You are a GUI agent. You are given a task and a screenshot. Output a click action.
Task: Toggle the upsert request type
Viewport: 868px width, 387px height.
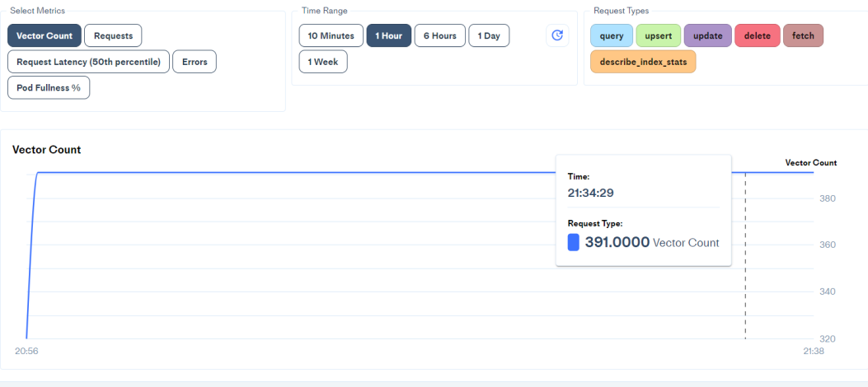pos(659,35)
